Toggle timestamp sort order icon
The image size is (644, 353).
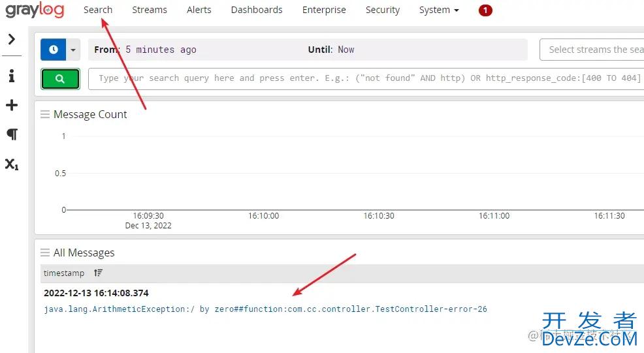coord(98,273)
